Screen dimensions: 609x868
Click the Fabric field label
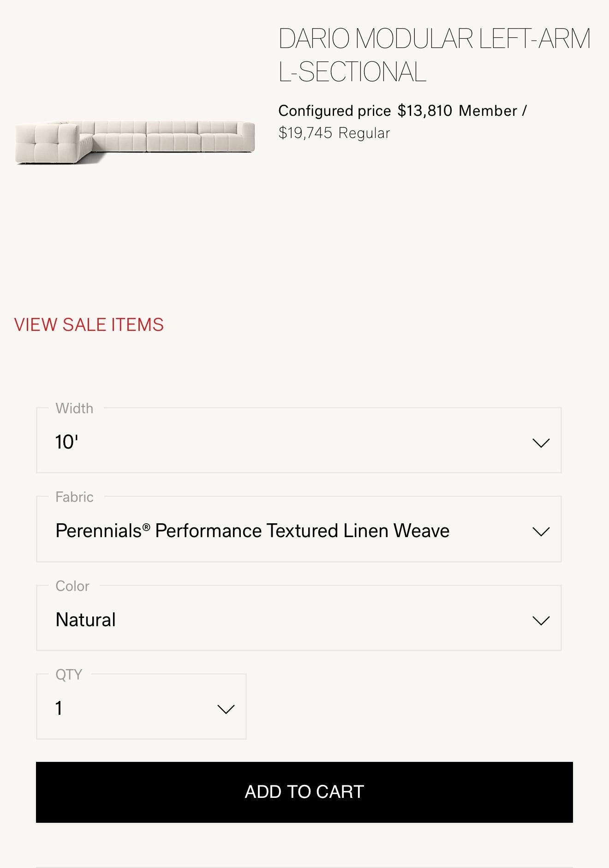pyautogui.click(x=74, y=497)
